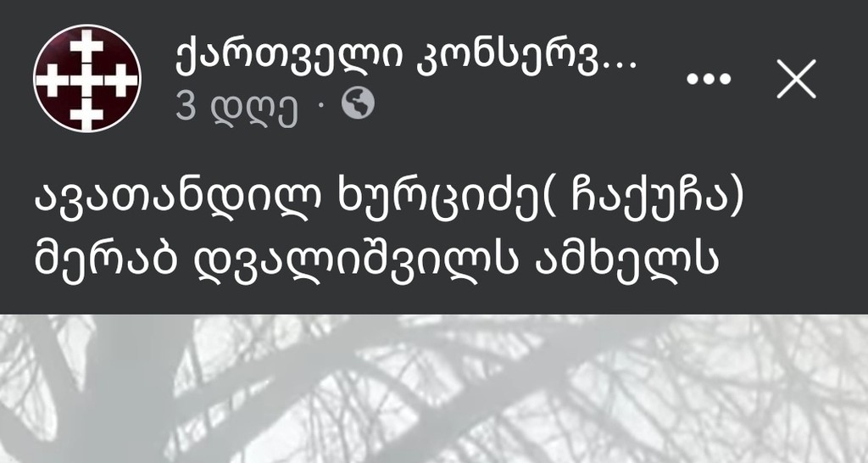This screenshot has width=868, height=463.
Task: Open the three-dot post options menu
Action: [709, 79]
